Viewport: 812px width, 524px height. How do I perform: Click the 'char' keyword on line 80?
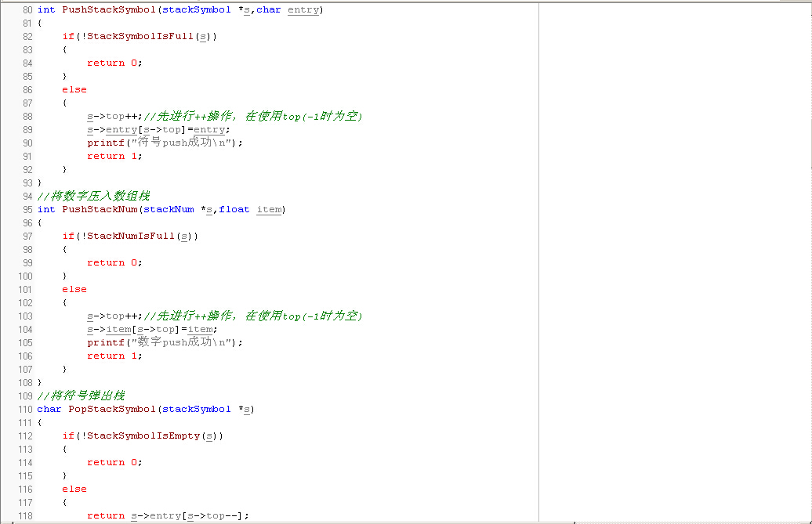[x=269, y=10]
